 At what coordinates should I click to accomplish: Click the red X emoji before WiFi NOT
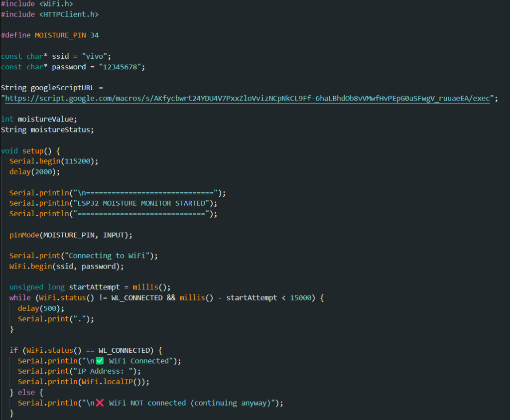point(100,403)
